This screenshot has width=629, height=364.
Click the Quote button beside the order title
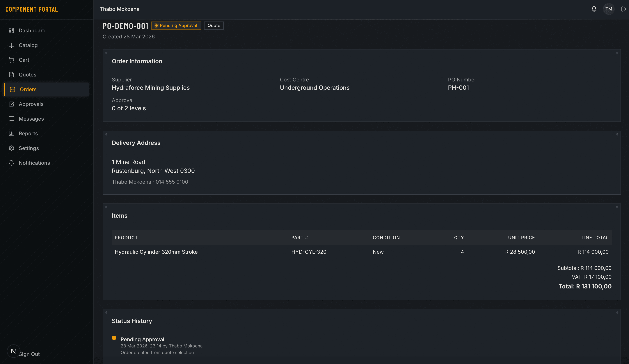[214, 25]
